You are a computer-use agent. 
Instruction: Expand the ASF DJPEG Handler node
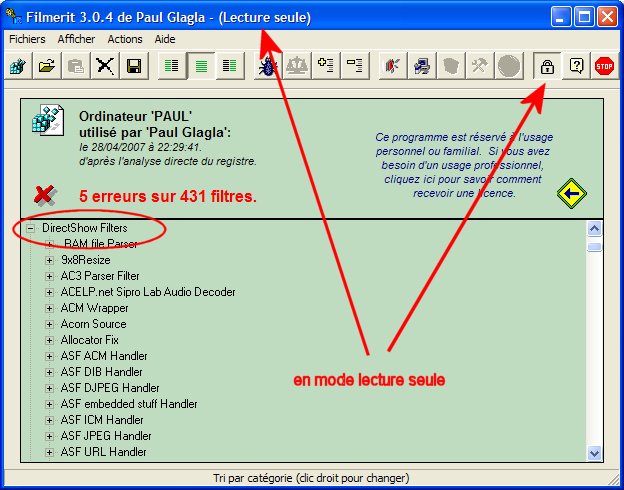[x=49, y=388]
